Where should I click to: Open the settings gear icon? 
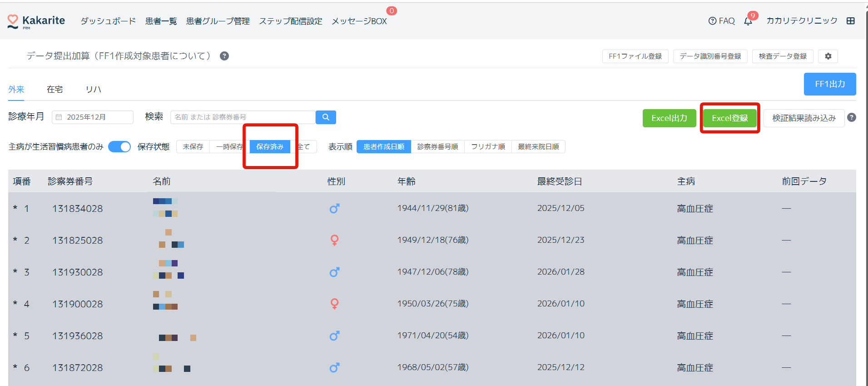828,56
